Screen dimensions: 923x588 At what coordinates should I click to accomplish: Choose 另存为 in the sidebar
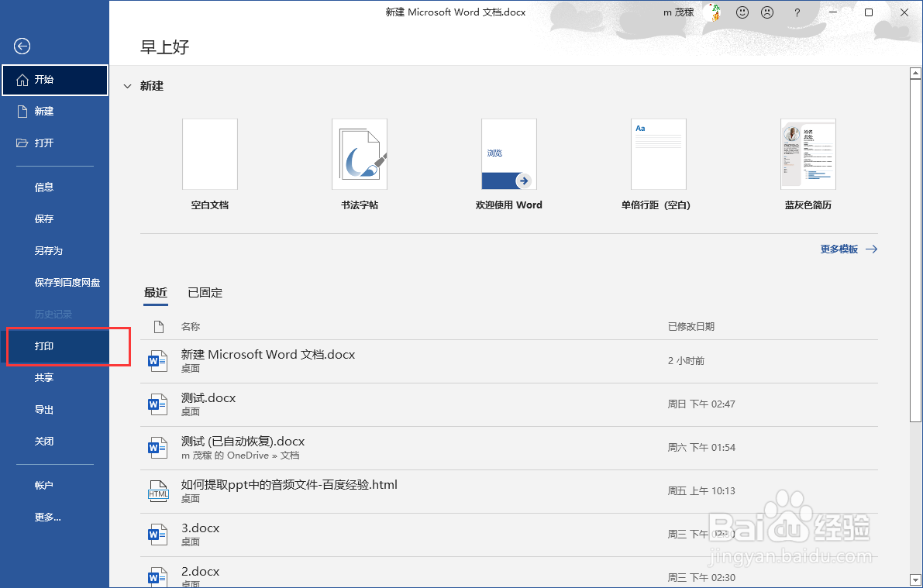55,251
